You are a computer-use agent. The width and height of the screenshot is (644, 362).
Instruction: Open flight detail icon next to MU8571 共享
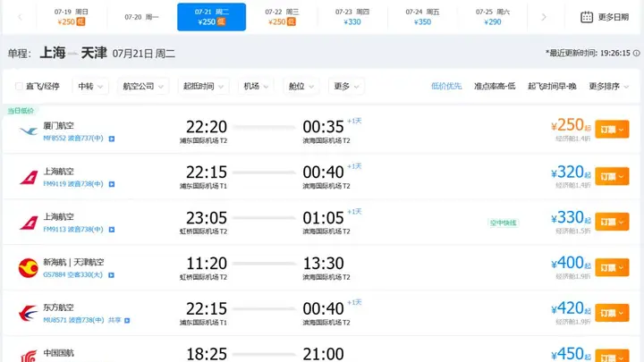tap(127, 321)
